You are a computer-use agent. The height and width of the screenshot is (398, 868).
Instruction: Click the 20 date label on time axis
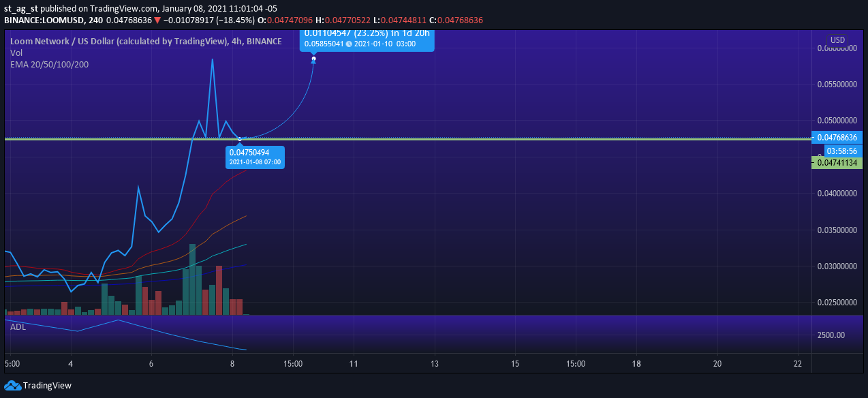coord(717,364)
